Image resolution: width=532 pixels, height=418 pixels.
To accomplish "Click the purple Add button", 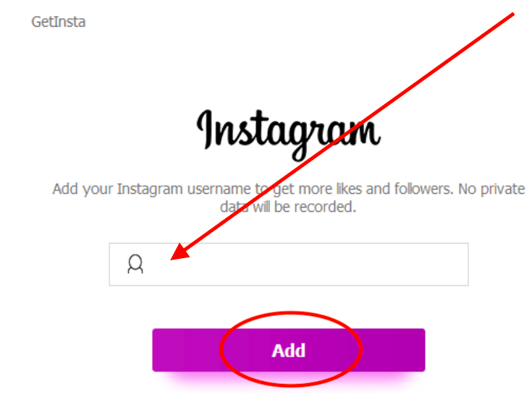I will point(288,350).
